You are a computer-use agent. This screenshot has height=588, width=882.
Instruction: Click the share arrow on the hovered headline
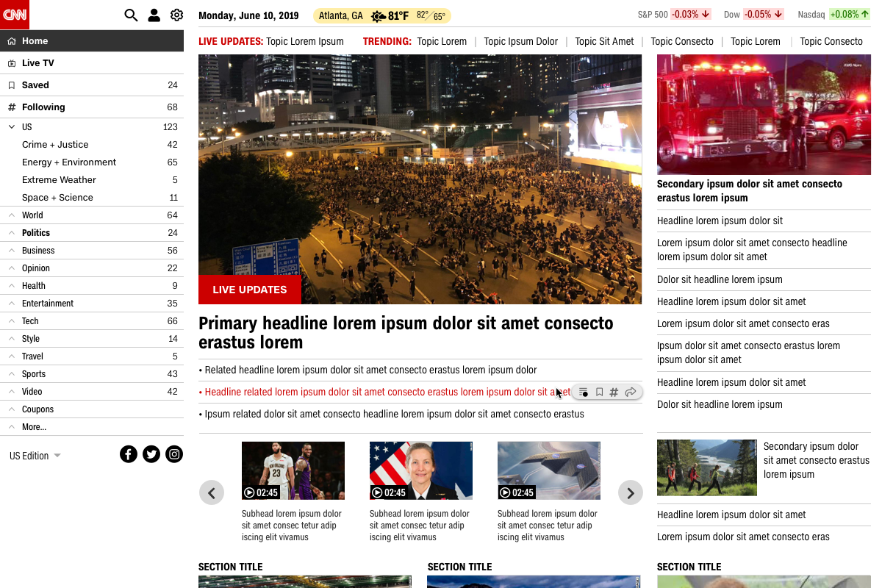click(x=631, y=392)
